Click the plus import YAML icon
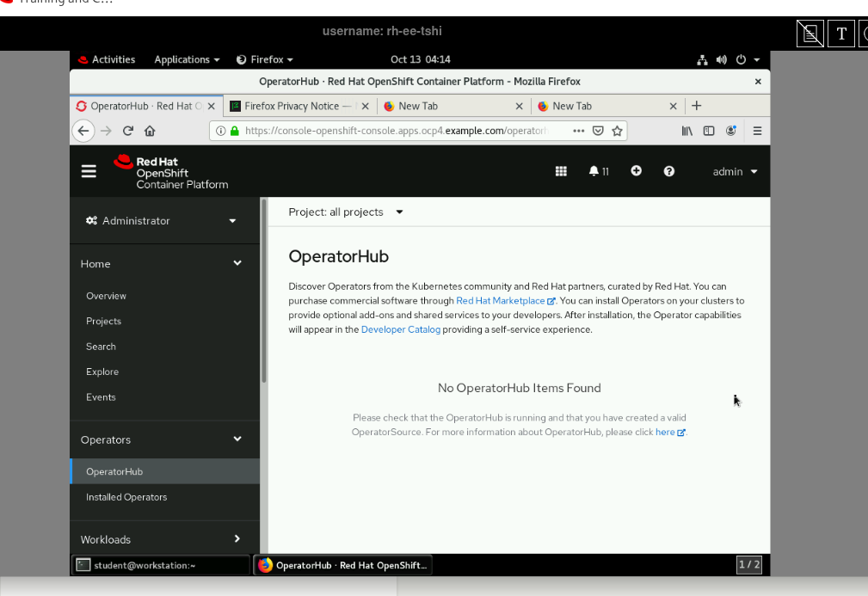The width and height of the screenshot is (868, 596). coord(636,171)
